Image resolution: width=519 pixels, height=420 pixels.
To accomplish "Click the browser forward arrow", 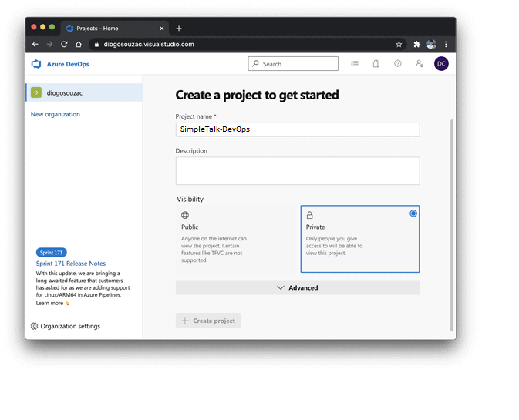I will click(x=49, y=44).
